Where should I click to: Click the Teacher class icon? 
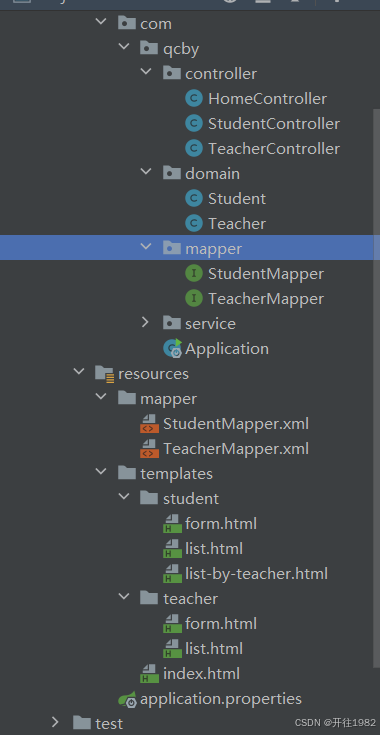point(194,224)
